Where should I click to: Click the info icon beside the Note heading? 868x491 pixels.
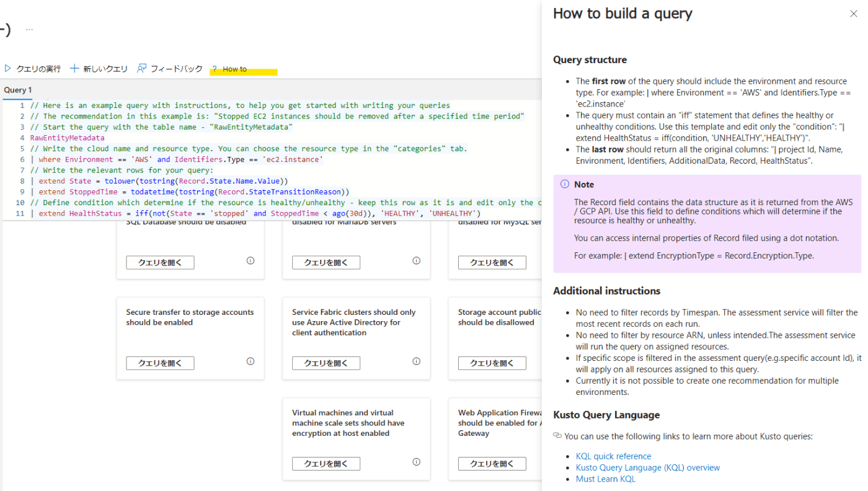(565, 184)
